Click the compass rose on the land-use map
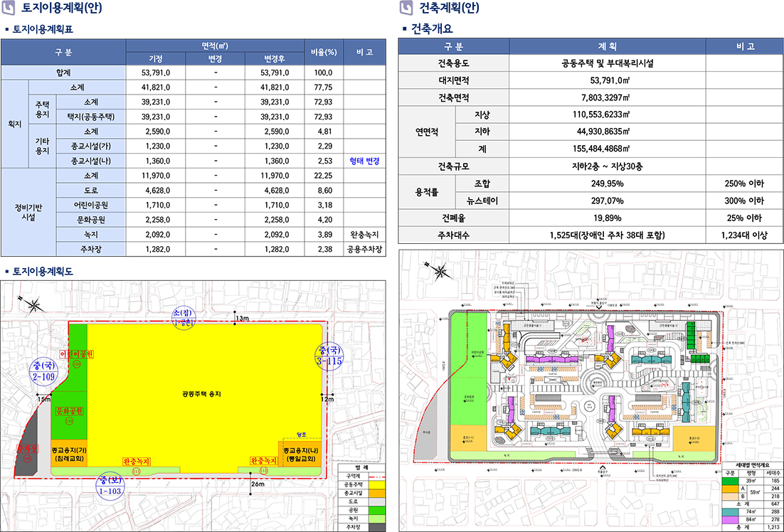 (33, 305)
